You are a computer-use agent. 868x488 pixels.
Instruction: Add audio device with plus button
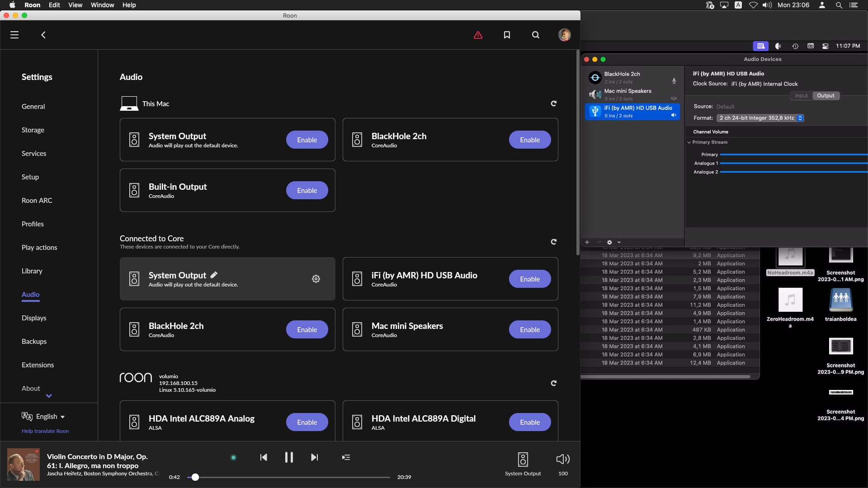(587, 242)
